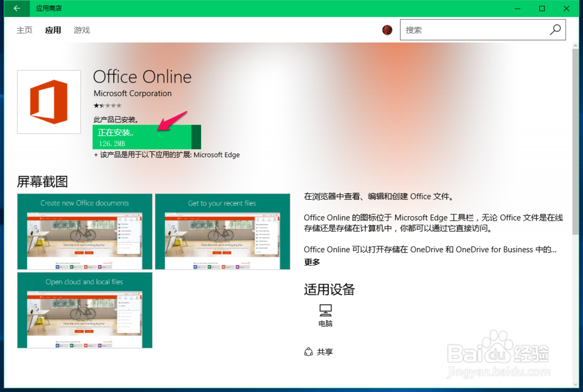Click the vertical scrollbar thumb

[x=575, y=141]
